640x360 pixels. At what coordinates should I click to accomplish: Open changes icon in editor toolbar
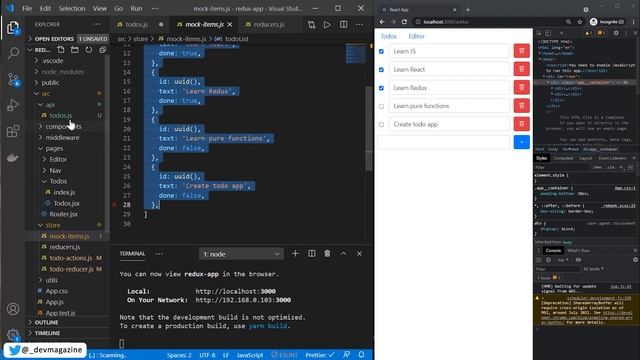coord(311,24)
